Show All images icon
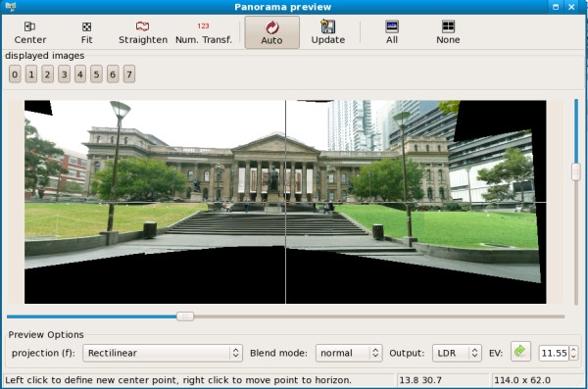Viewport: 588px width, 389px height. pyautogui.click(x=392, y=26)
